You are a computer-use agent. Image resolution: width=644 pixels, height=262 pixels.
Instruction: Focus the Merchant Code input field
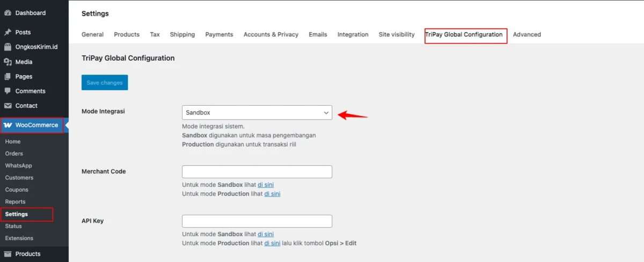tap(257, 172)
